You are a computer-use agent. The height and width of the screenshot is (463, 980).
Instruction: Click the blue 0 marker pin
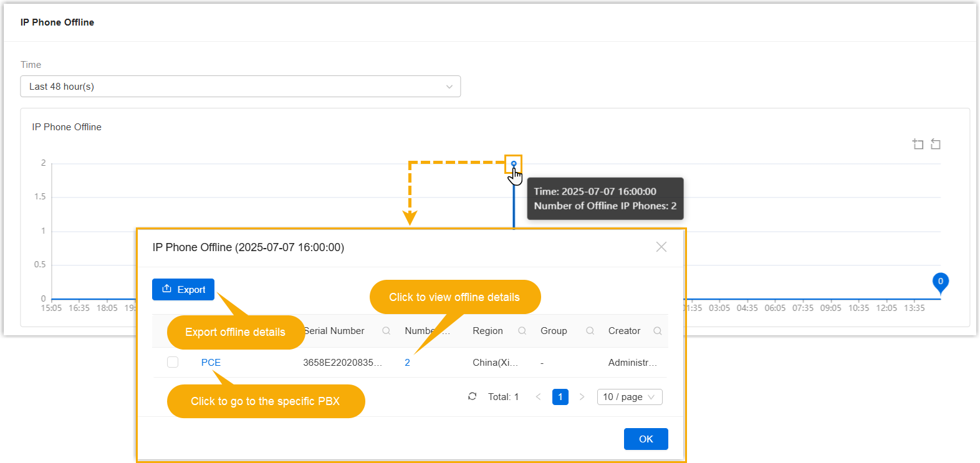coord(940,282)
